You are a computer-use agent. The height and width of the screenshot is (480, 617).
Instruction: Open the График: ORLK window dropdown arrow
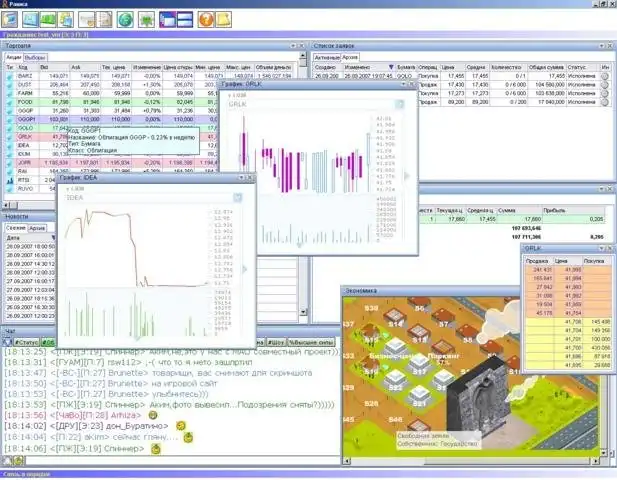403,84
